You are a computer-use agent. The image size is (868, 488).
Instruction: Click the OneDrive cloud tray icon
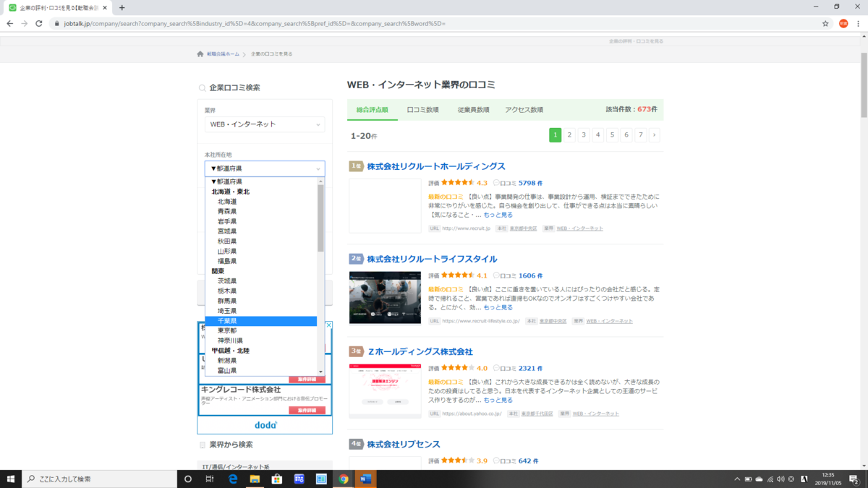[x=759, y=479]
